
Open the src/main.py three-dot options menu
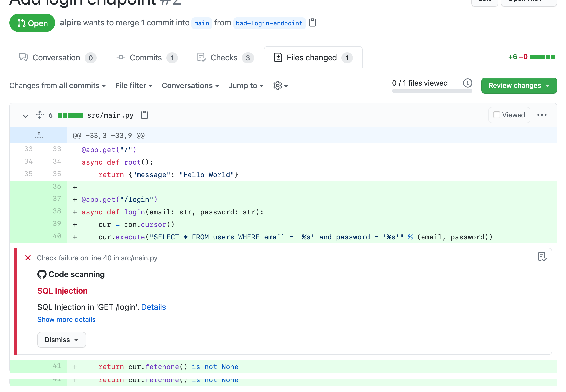click(x=542, y=115)
